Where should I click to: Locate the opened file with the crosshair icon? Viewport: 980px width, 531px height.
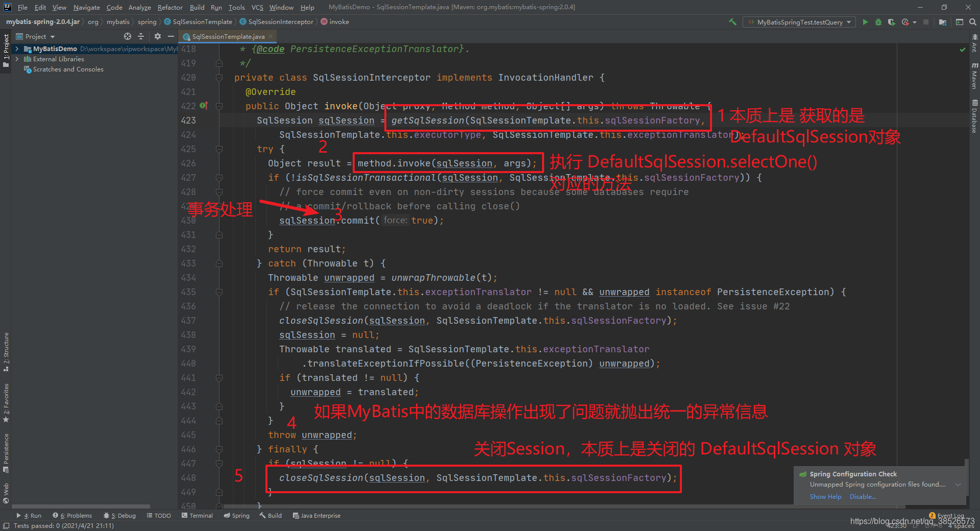[128, 36]
